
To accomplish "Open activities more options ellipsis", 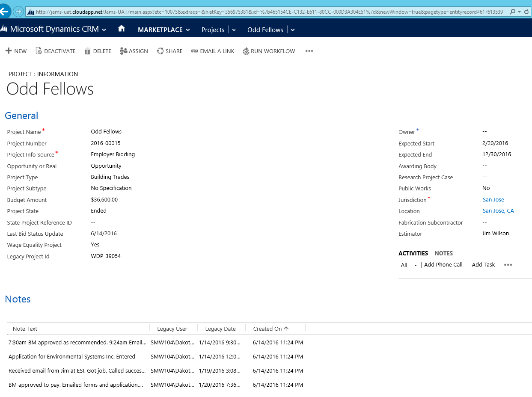I will coord(508,265).
